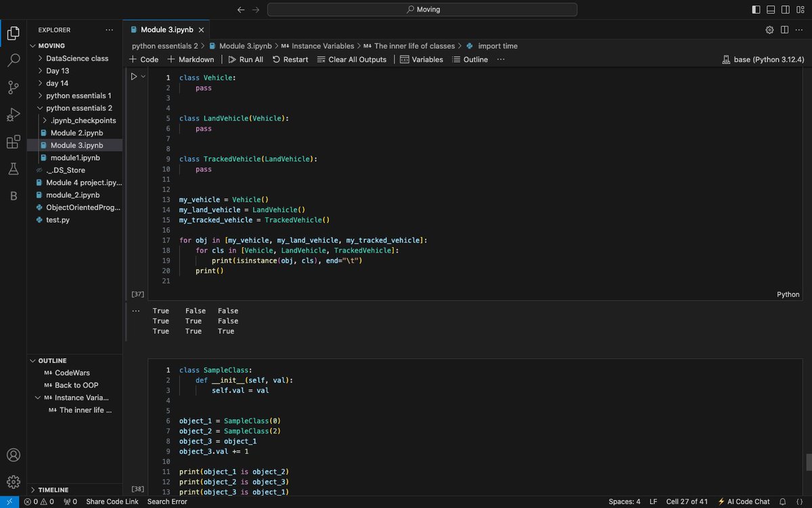Viewport: 812px width, 508px height.
Task: Open Module 2.ipynb file
Action: tap(74, 133)
